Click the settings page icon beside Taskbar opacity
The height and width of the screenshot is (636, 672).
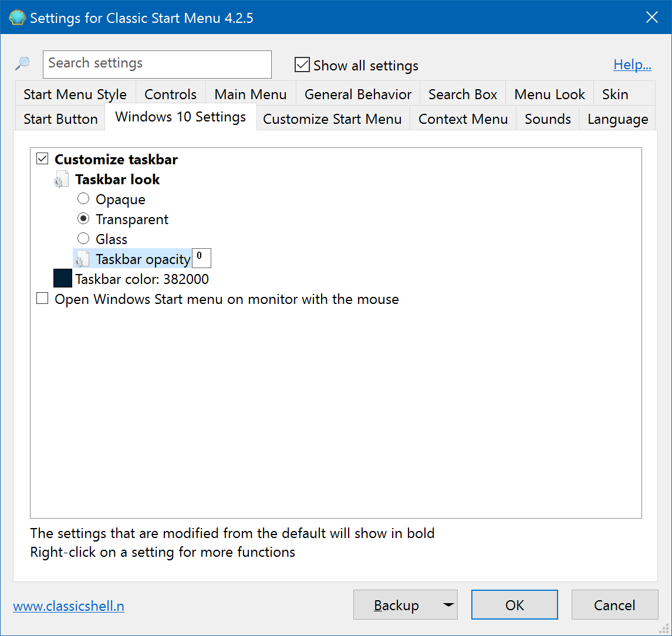[82, 259]
